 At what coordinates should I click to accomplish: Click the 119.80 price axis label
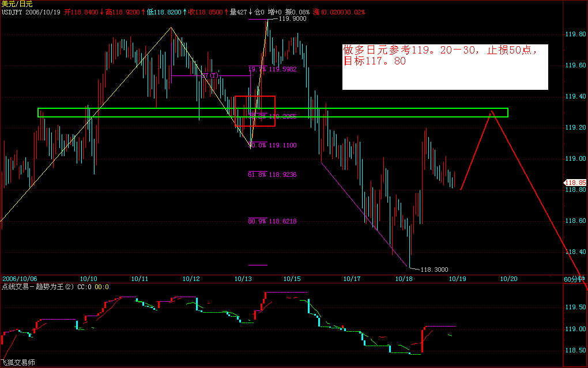coord(576,34)
